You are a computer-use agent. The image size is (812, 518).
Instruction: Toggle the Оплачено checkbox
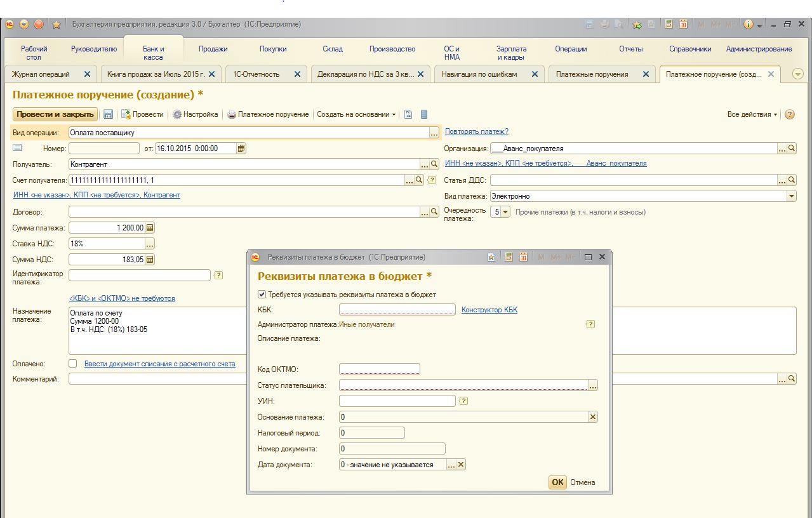[72, 364]
